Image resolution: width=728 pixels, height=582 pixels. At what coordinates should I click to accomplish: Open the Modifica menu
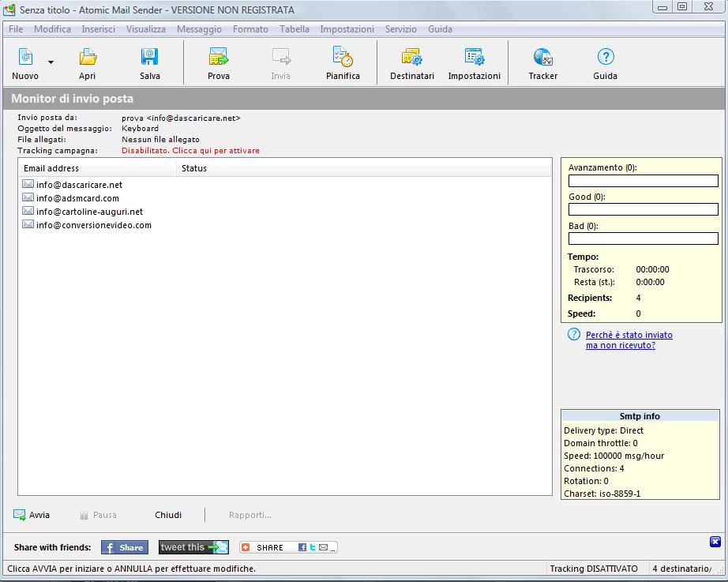[x=52, y=28]
